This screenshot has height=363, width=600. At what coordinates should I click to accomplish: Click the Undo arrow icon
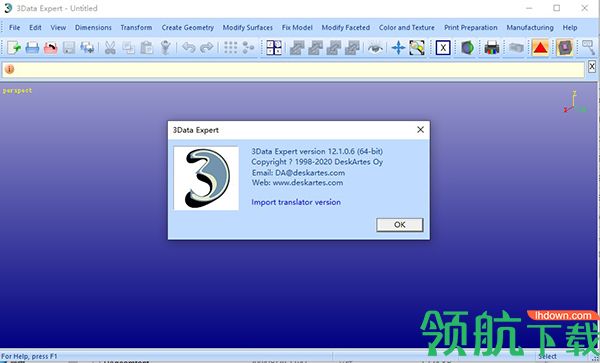188,48
